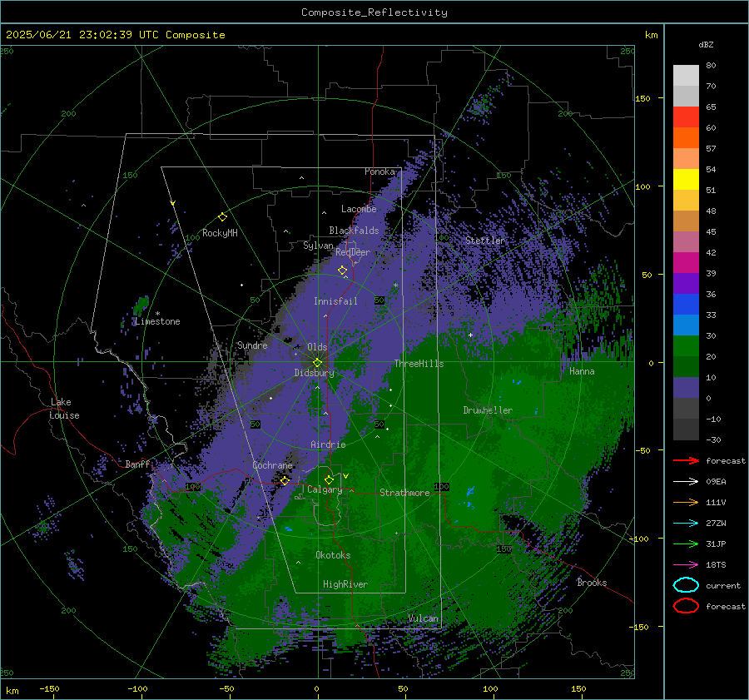Select the Cochrane label

(x=272, y=465)
